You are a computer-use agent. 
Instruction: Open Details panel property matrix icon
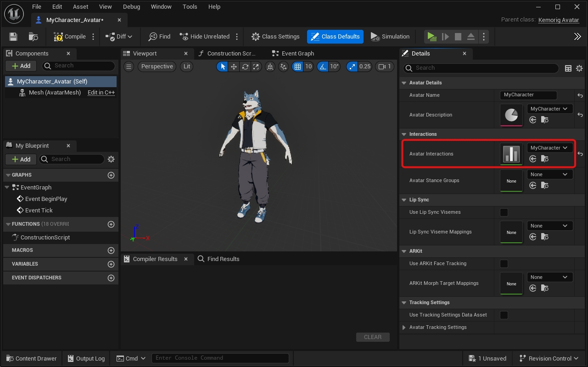click(568, 68)
